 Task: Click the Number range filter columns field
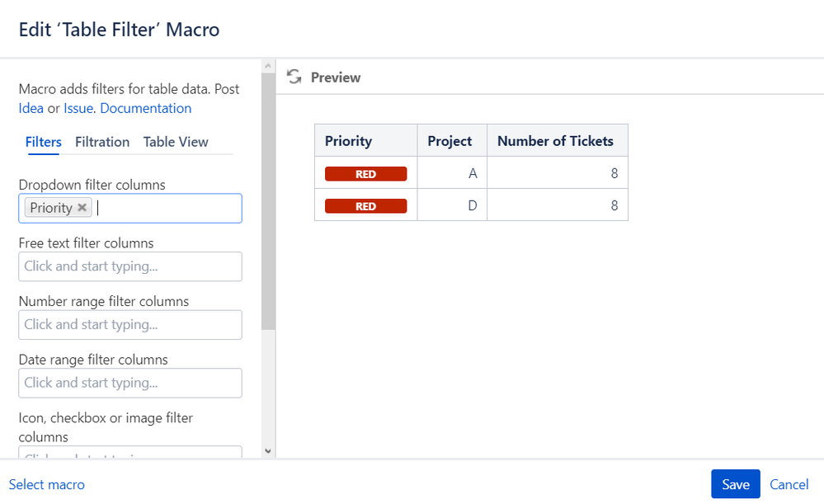pyautogui.click(x=130, y=325)
